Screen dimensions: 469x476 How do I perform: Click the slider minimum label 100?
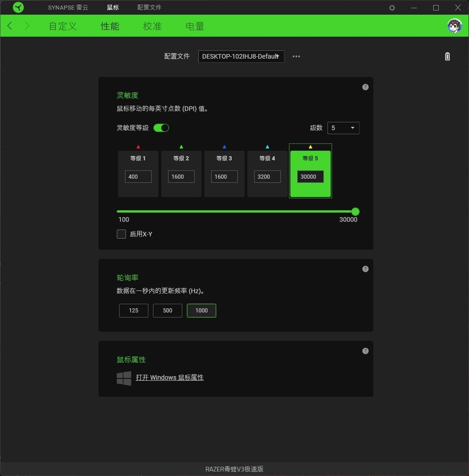[x=124, y=219]
